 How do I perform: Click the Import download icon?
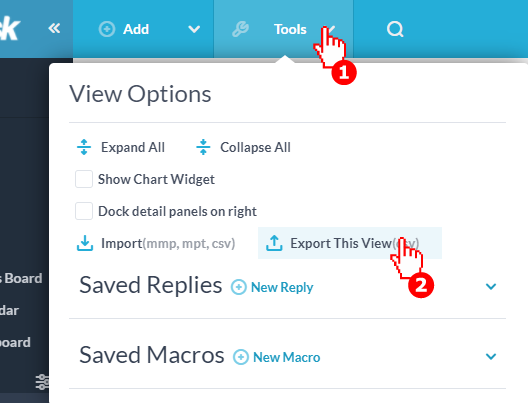(85, 243)
